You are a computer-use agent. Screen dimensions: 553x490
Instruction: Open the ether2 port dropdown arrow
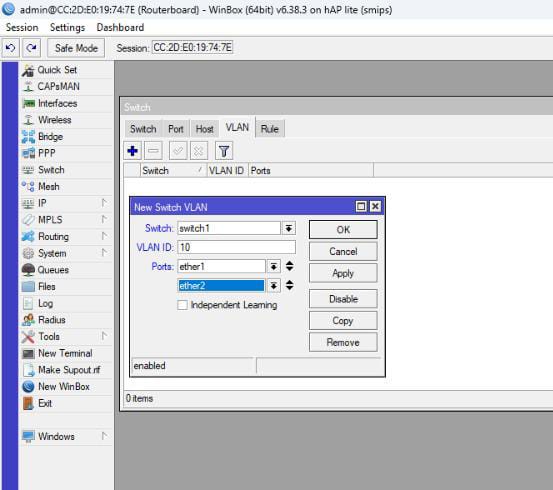tap(274, 285)
